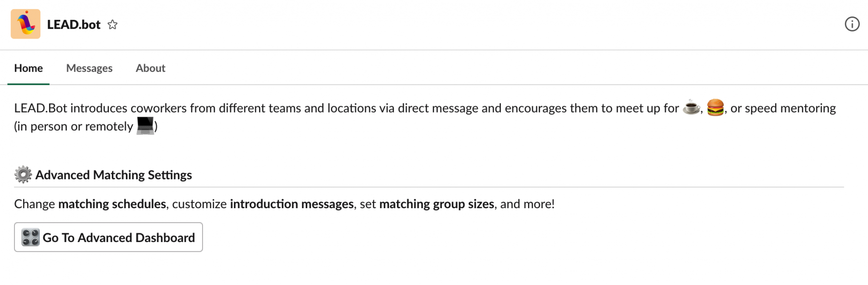Switch to the Messages tab
The height and width of the screenshot is (285, 868).
[x=89, y=68]
